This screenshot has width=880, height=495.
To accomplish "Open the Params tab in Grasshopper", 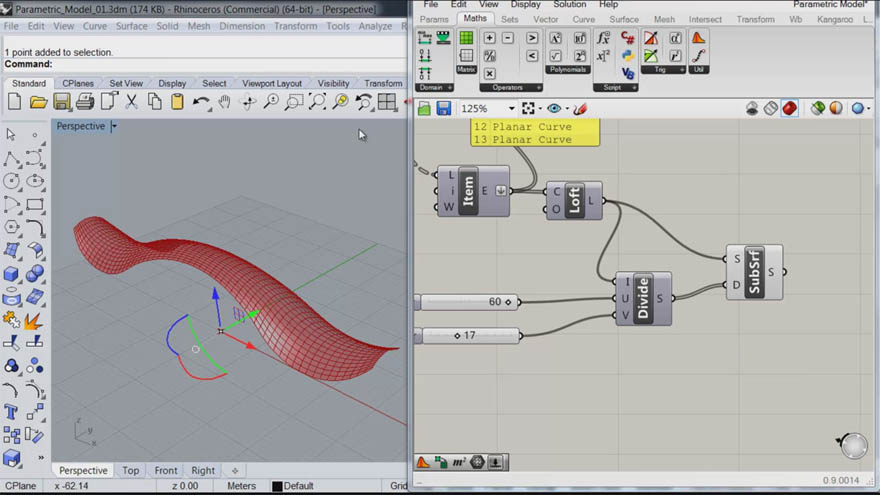I will 434,19.
